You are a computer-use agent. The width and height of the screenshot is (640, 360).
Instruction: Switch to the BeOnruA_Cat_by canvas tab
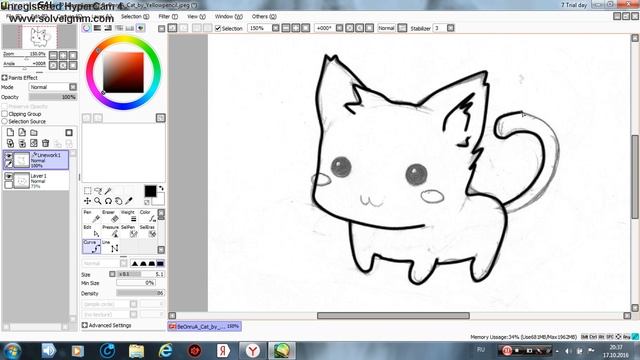pos(204,327)
